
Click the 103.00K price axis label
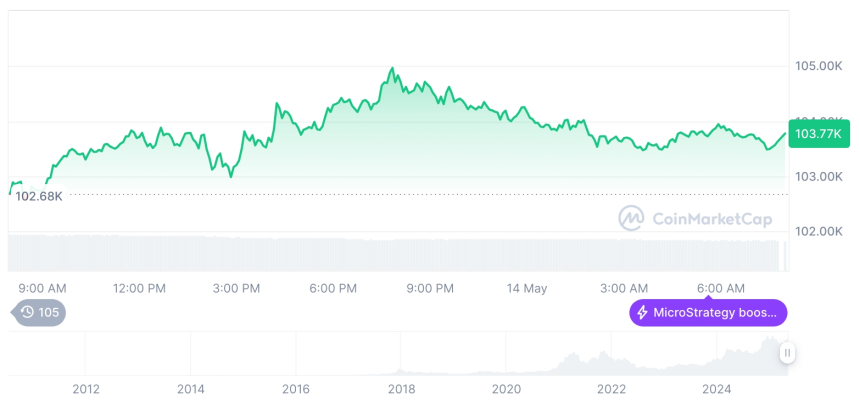(x=818, y=176)
